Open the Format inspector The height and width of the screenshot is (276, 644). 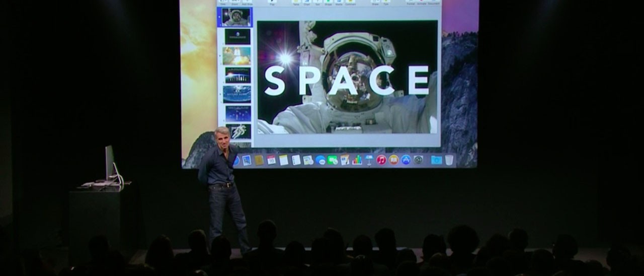411,3
